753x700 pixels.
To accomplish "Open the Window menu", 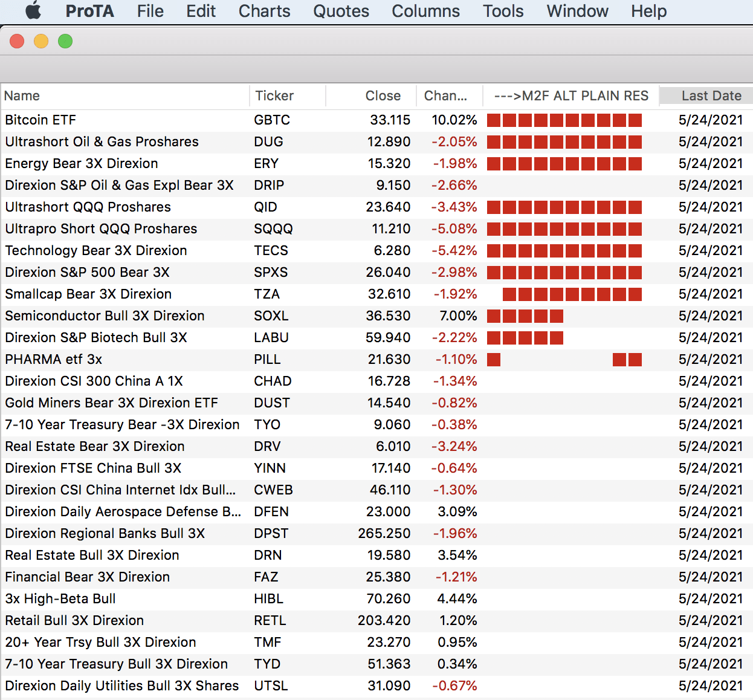I will coord(577,11).
